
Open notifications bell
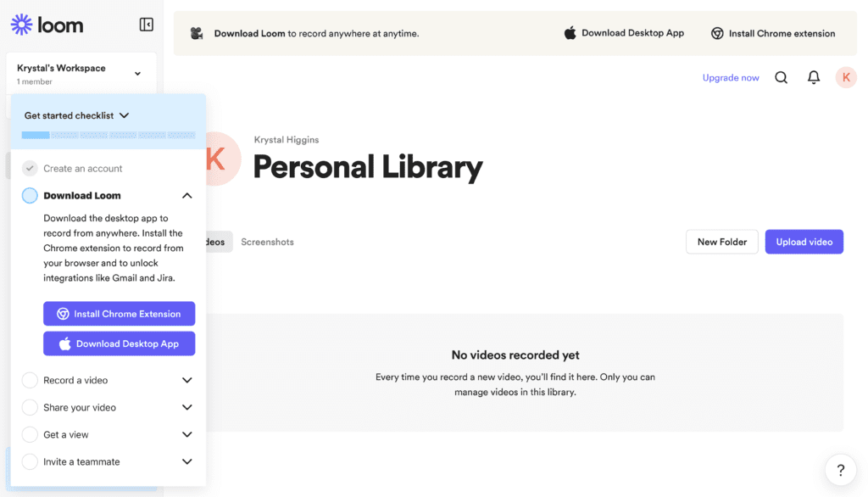click(814, 78)
